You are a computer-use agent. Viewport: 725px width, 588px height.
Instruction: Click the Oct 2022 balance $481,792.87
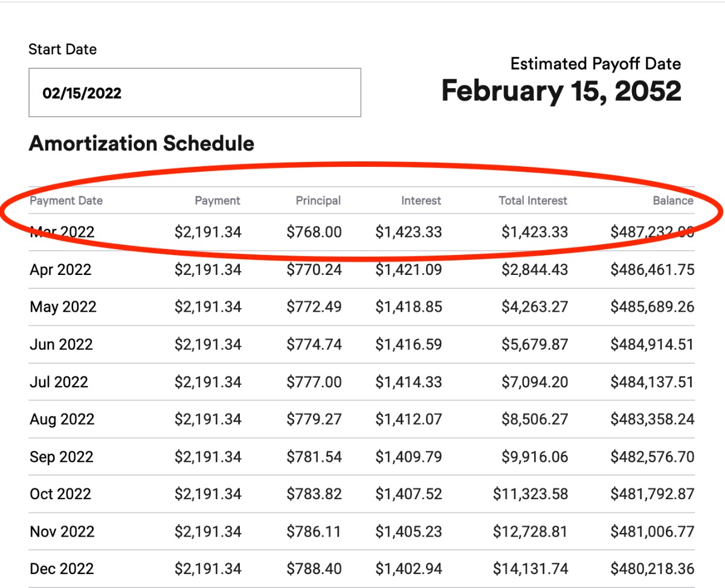coord(652,494)
